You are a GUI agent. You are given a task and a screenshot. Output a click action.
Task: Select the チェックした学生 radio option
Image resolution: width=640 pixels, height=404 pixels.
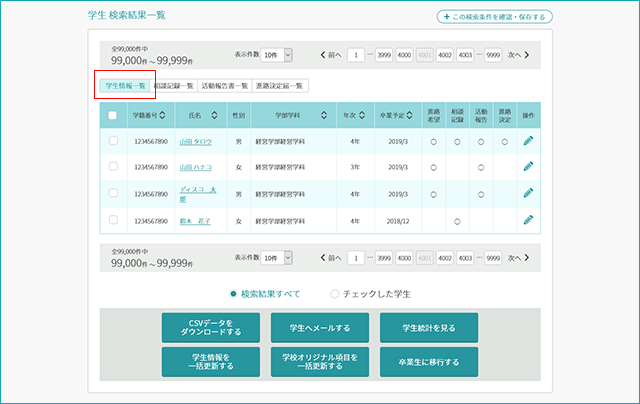[x=371, y=294]
